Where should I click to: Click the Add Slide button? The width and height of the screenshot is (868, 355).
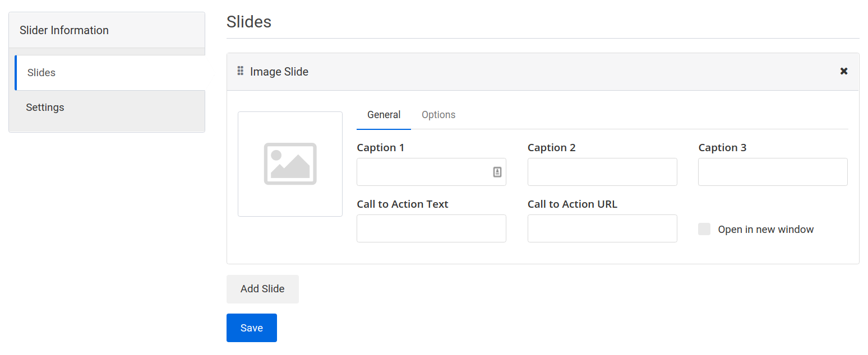click(262, 289)
